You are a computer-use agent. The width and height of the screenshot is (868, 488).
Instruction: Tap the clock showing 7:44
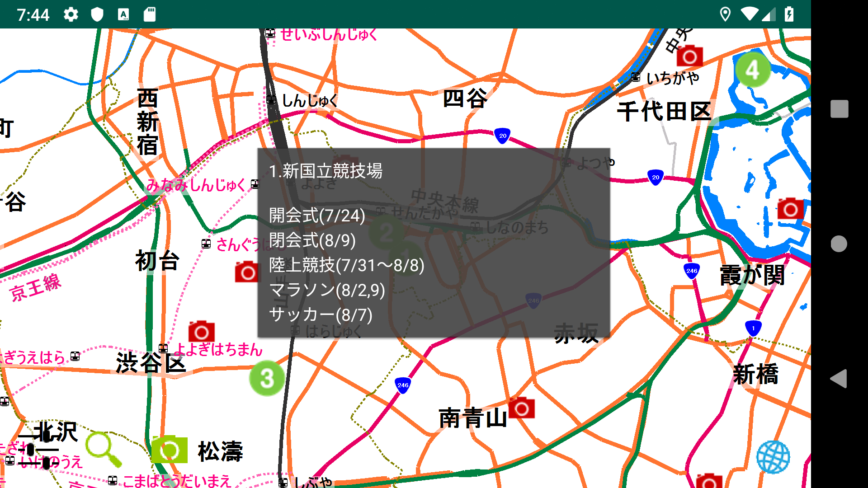(x=33, y=15)
